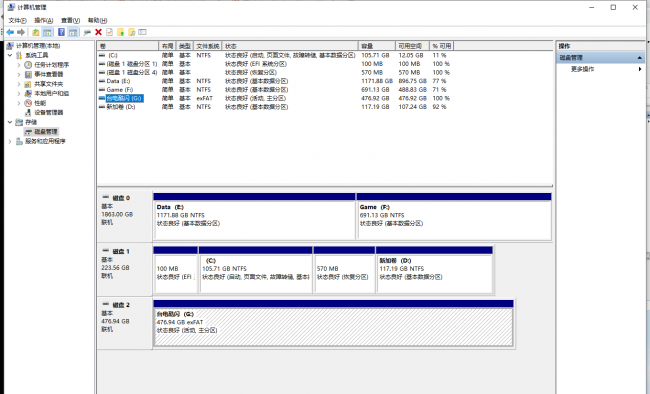The image size is (650, 394).
Task: Select 计算机管理(本地) root node
Action: (38, 46)
